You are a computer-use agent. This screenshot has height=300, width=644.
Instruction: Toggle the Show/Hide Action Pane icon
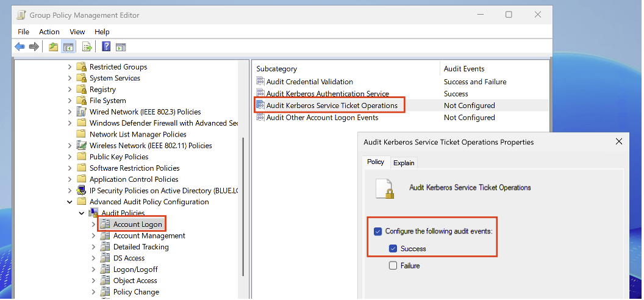point(121,47)
